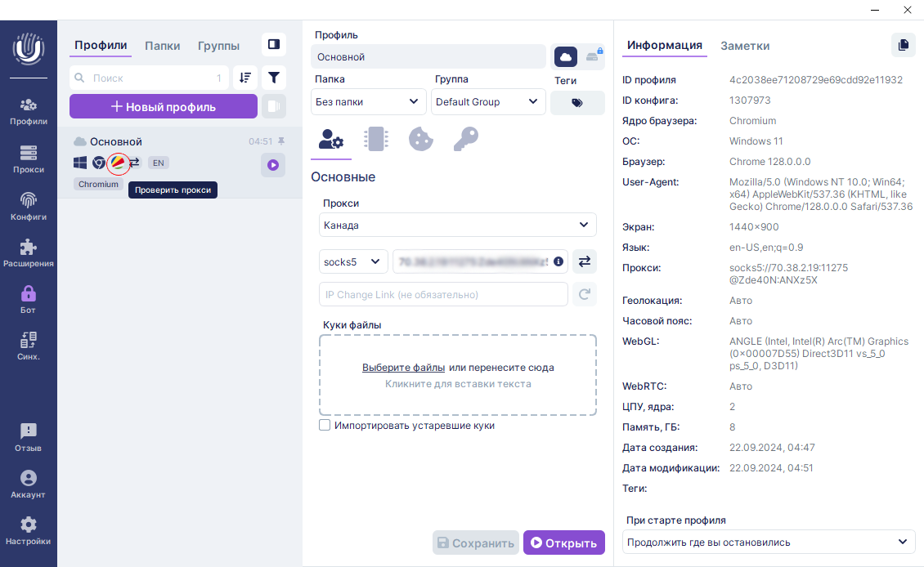Viewport: 924px width, 567px height.
Task: Click the Новый профиль button
Action: (164, 107)
